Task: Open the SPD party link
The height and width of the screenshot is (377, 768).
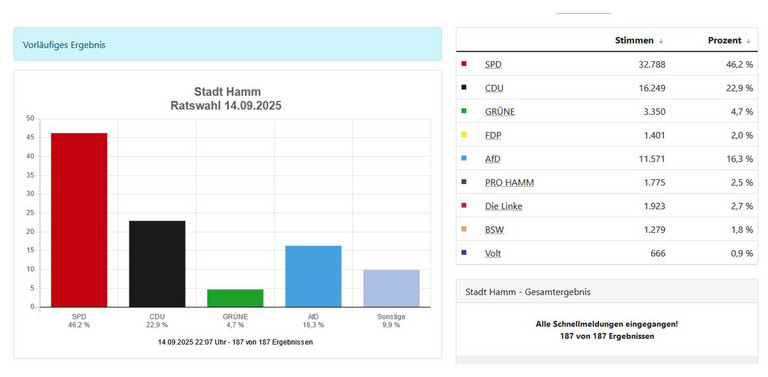Action: (x=493, y=65)
